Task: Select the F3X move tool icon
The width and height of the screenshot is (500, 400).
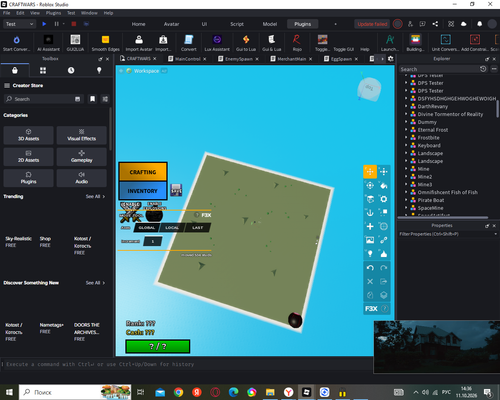Action: [370, 172]
